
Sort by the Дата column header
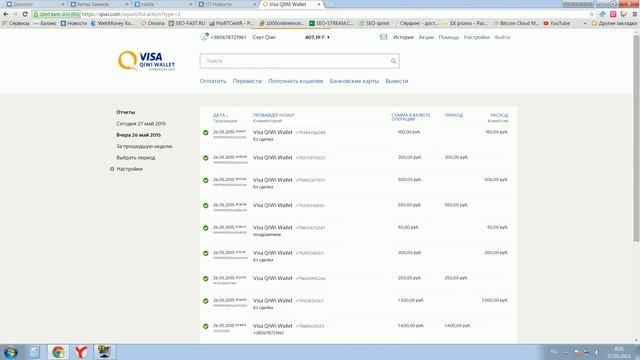(x=220, y=116)
